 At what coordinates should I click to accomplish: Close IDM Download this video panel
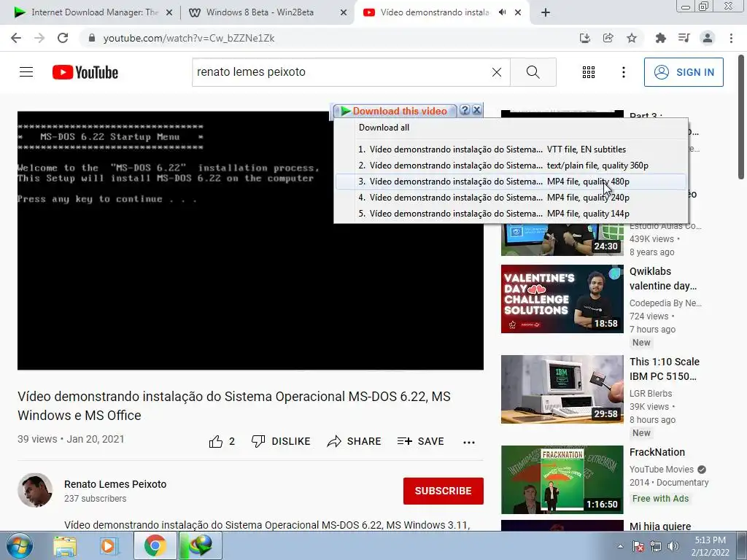coord(476,111)
